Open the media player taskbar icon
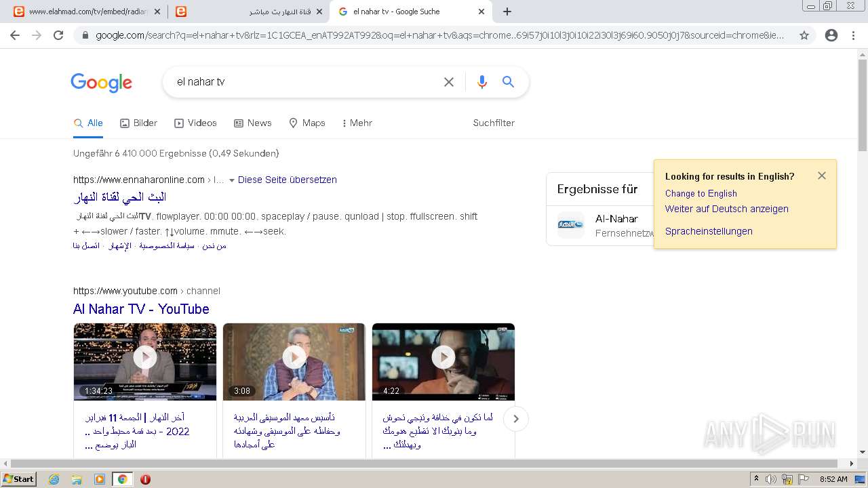This screenshot has width=868, height=488. 100,479
